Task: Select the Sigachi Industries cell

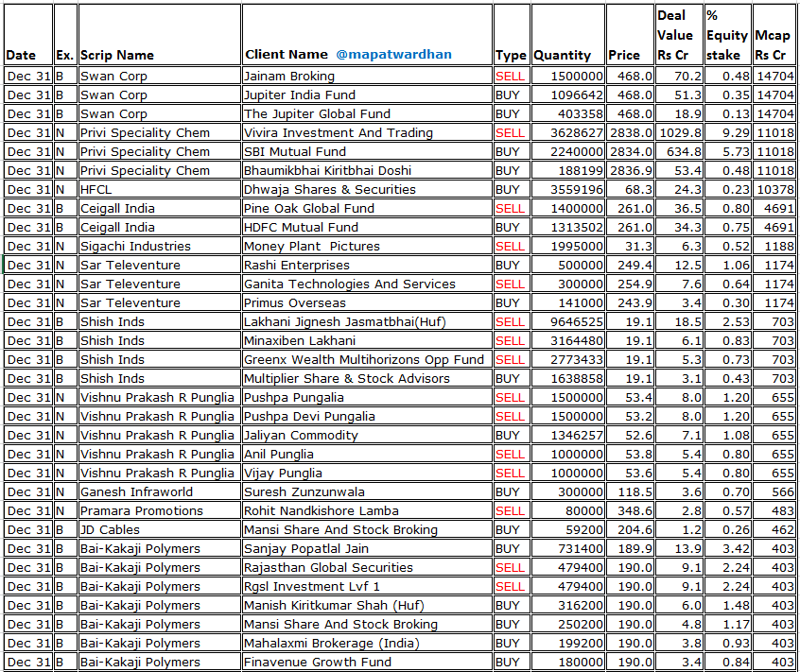Action: (160, 246)
